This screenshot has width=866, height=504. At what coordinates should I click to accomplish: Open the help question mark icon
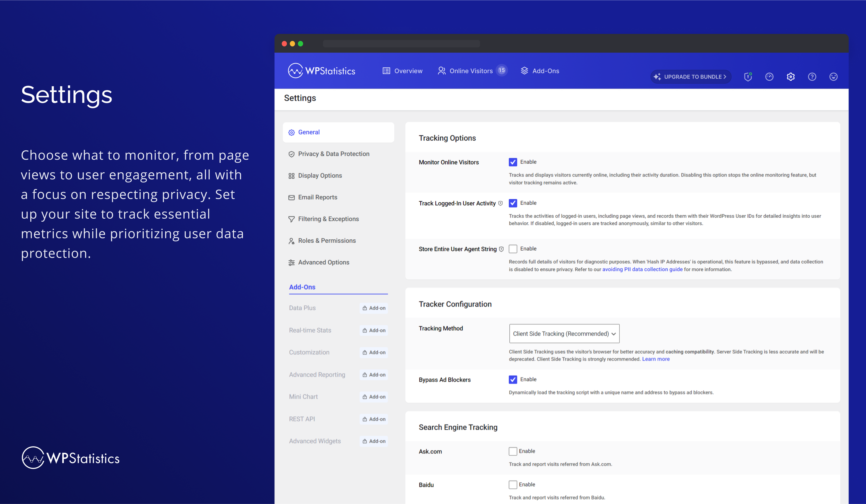coord(812,77)
